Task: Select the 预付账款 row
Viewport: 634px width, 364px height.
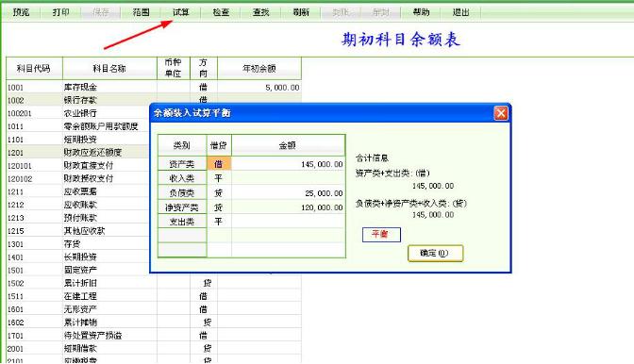Action: pos(78,218)
